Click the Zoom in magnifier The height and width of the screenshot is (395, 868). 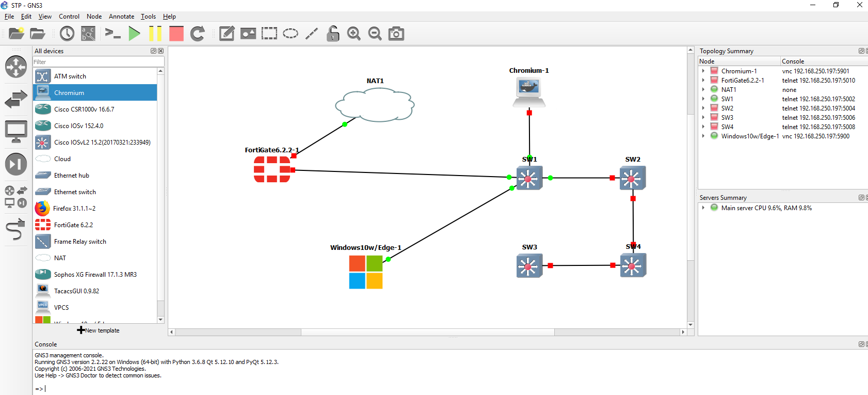pyautogui.click(x=354, y=34)
